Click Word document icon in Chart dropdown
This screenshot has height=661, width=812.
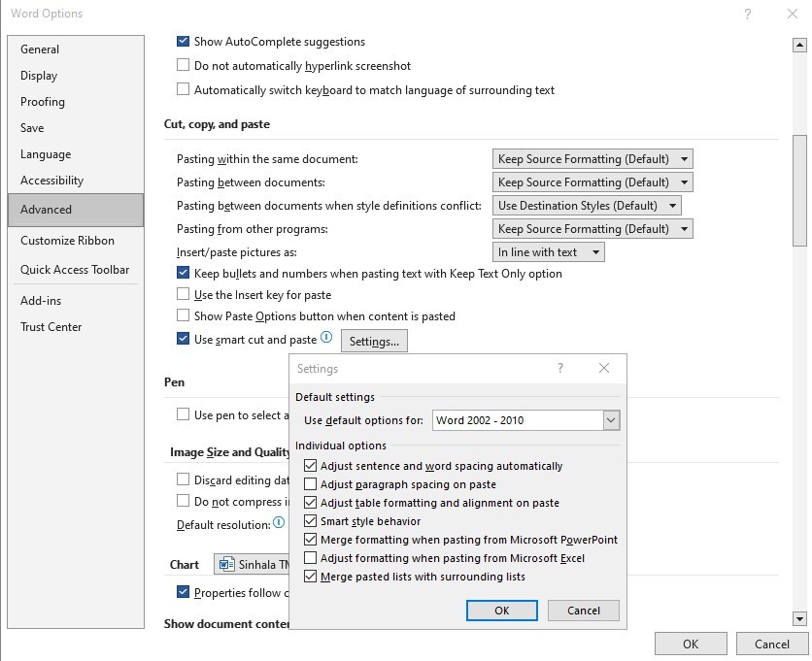click(225, 564)
